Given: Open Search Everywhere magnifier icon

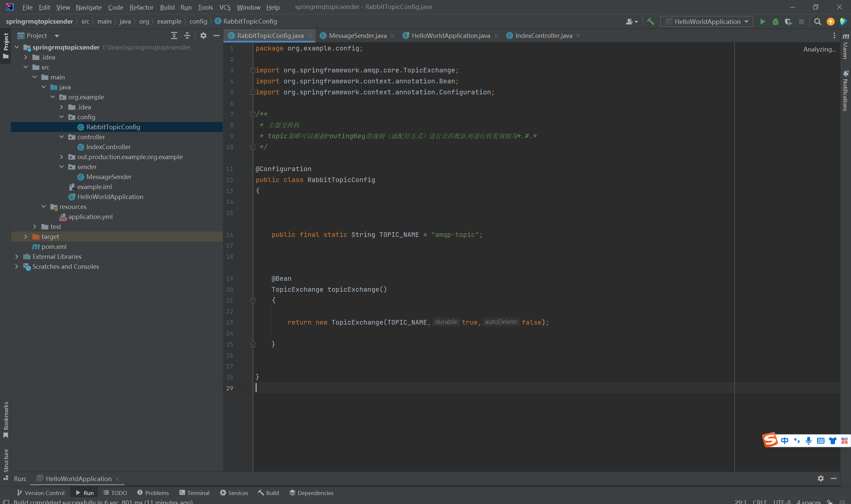Looking at the screenshot, I should click(x=818, y=22).
